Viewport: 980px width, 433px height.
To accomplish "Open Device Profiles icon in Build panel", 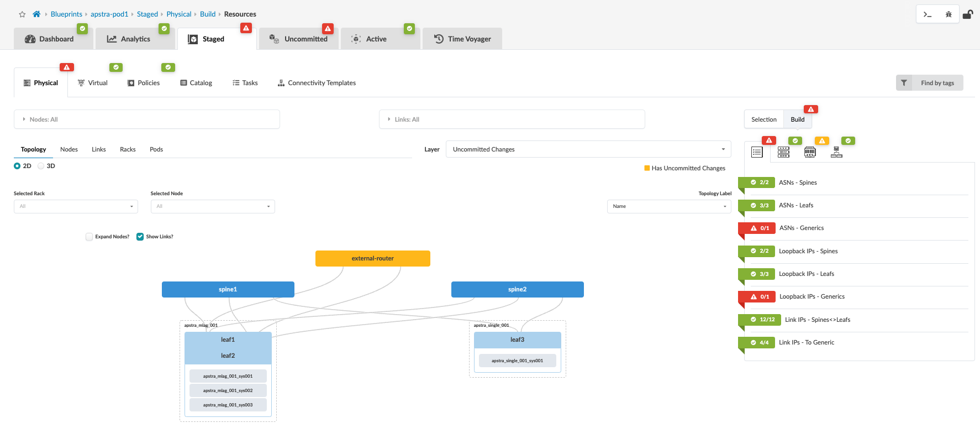I will coord(783,152).
